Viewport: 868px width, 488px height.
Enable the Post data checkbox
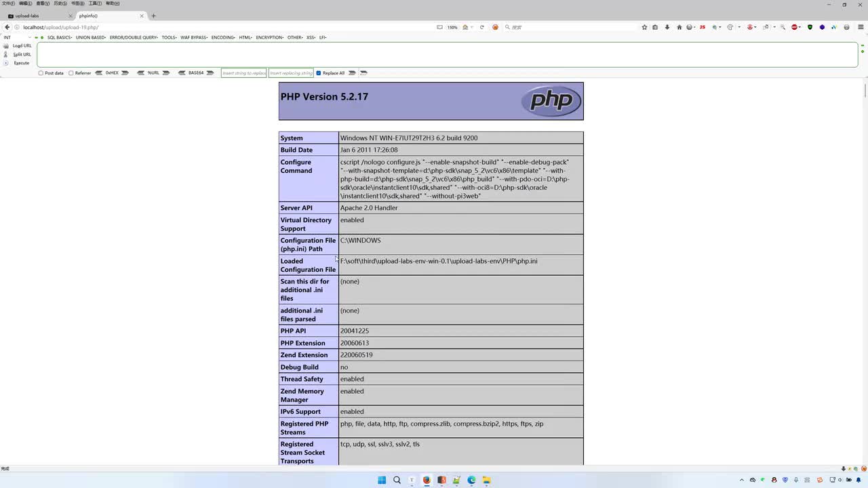tap(41, 73)
